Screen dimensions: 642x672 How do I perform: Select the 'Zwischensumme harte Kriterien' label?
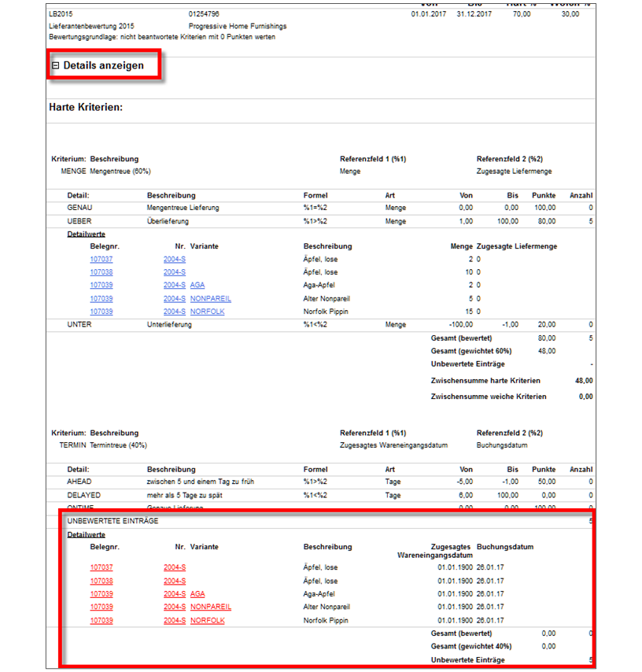coord(485,381)
